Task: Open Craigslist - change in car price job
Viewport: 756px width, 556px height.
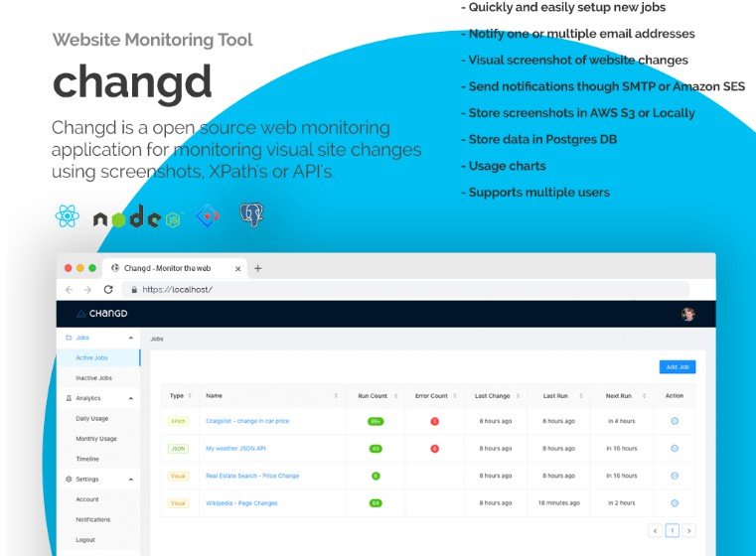Action: click(x=247, y=421)
